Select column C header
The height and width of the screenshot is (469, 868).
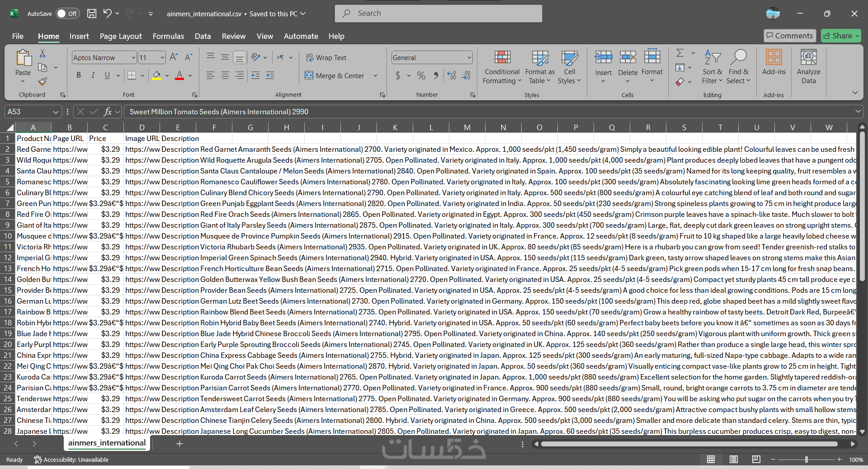tap(105, 127)
